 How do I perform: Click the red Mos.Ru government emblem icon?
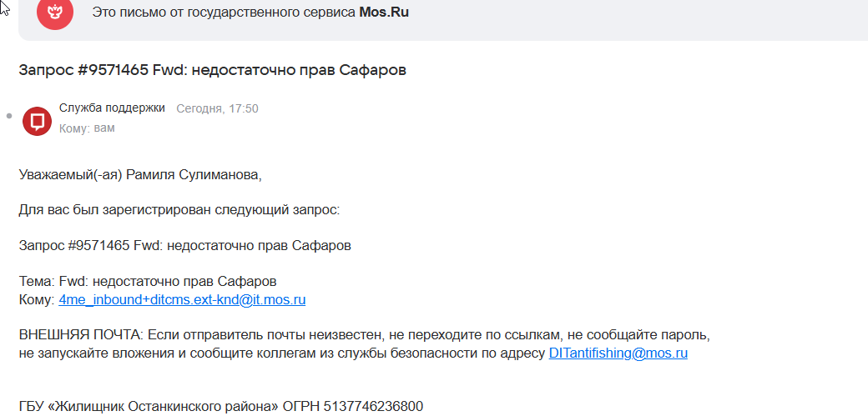(55, 13)
